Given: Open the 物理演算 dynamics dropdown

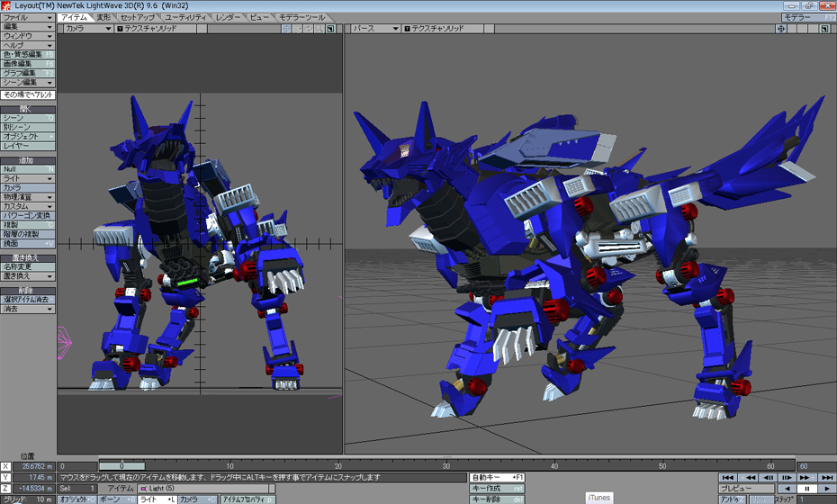Looking at the screenshot, I should [28, 197].
